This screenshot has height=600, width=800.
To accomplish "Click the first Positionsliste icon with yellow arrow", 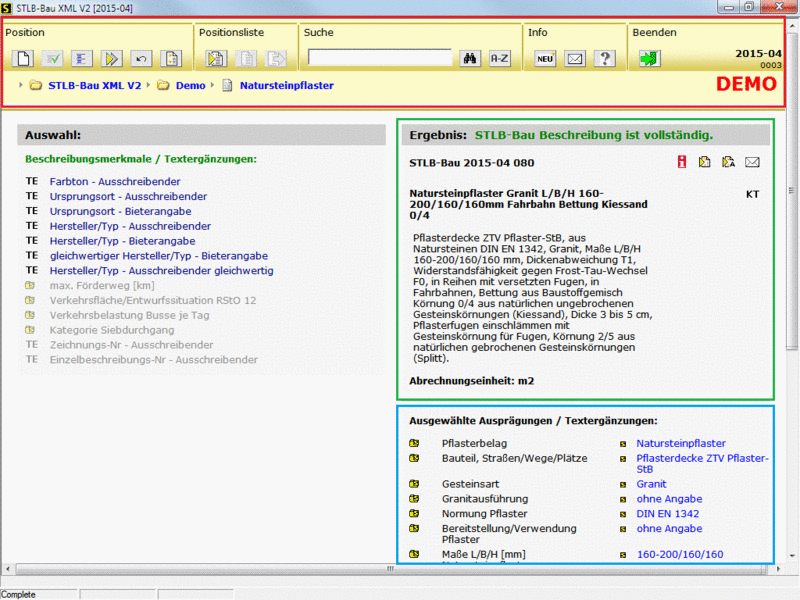I will point(216,59).
